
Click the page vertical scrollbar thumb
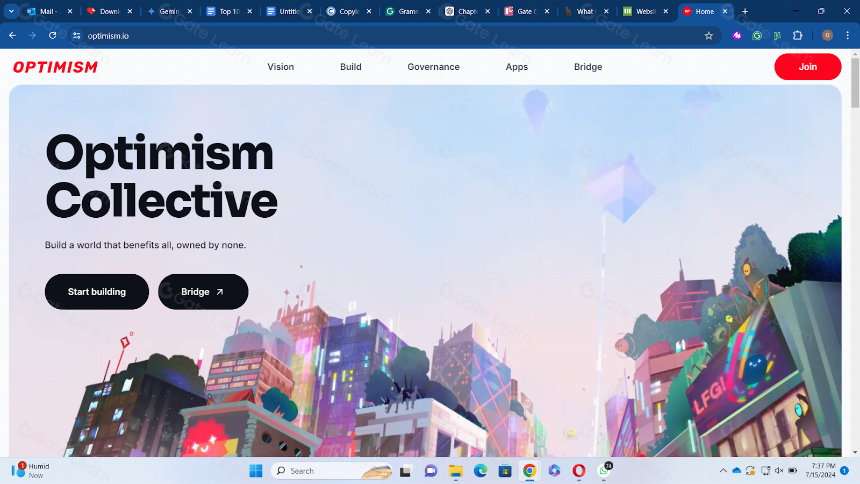click(x=855, y=82)
